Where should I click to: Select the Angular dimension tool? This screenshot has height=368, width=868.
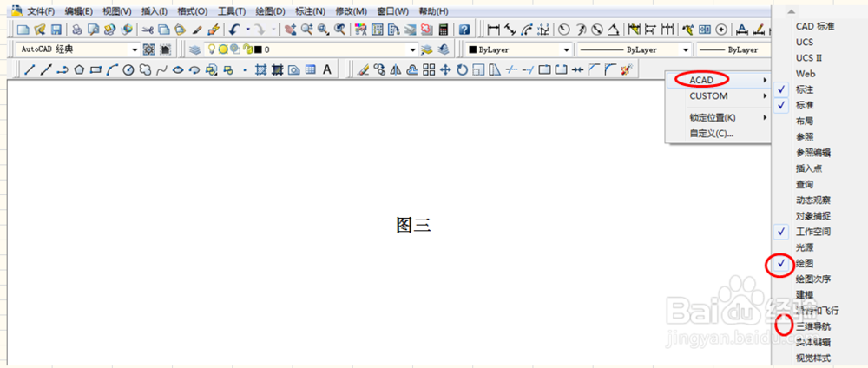613,30
